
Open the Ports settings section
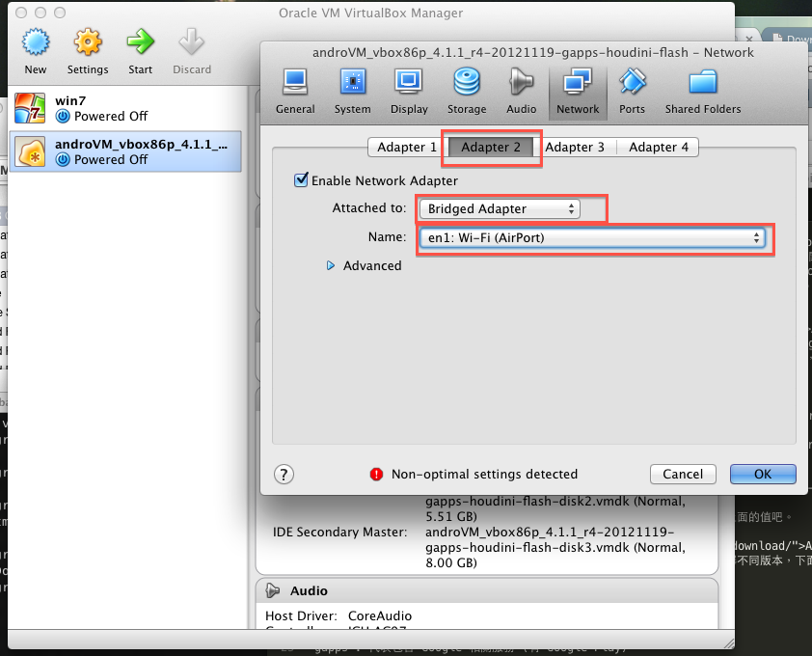(x=633, y=91)
